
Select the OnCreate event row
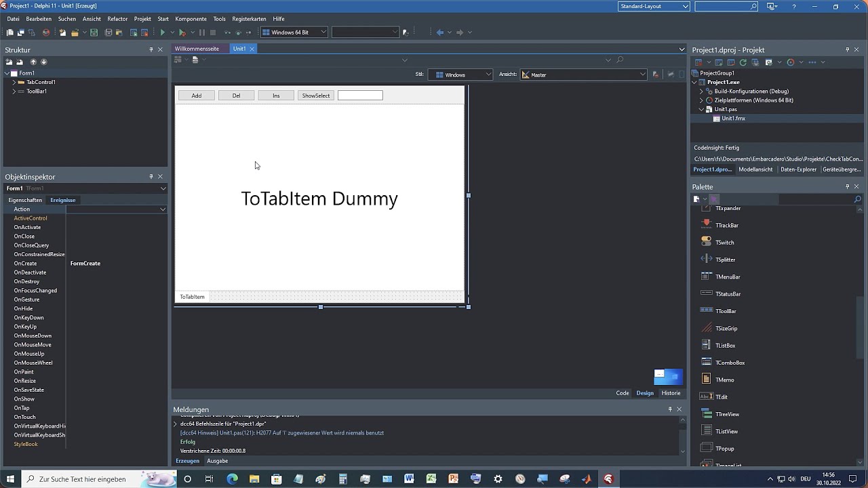[x=83, y=263]
